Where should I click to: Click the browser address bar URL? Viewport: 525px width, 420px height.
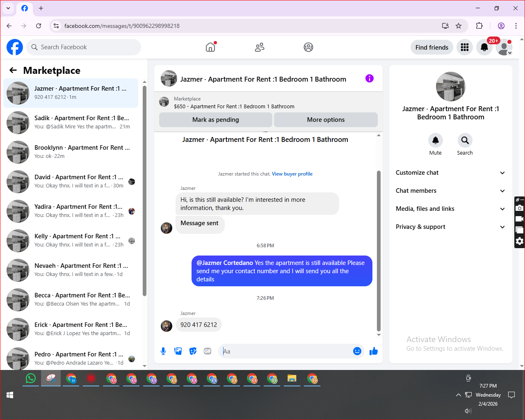pos(122,26)
